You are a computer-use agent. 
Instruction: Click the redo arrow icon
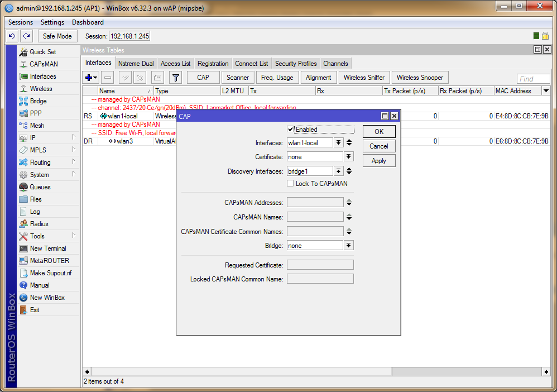point(26,36)
